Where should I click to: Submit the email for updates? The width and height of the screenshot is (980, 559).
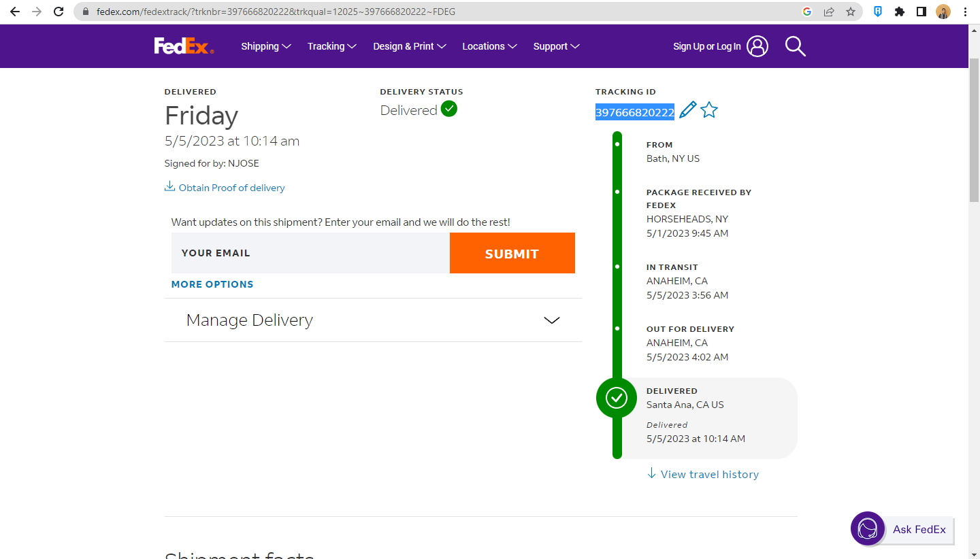tap(512, 253)
